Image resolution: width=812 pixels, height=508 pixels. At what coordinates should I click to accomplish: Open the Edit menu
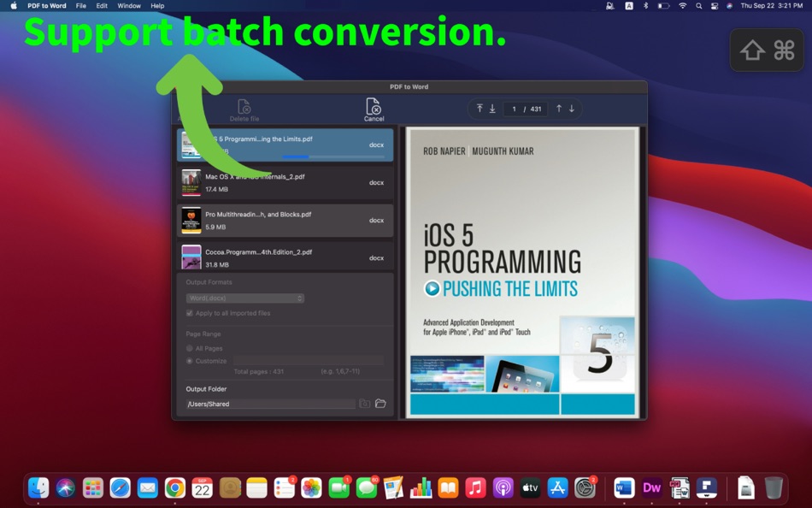(102, 6)
